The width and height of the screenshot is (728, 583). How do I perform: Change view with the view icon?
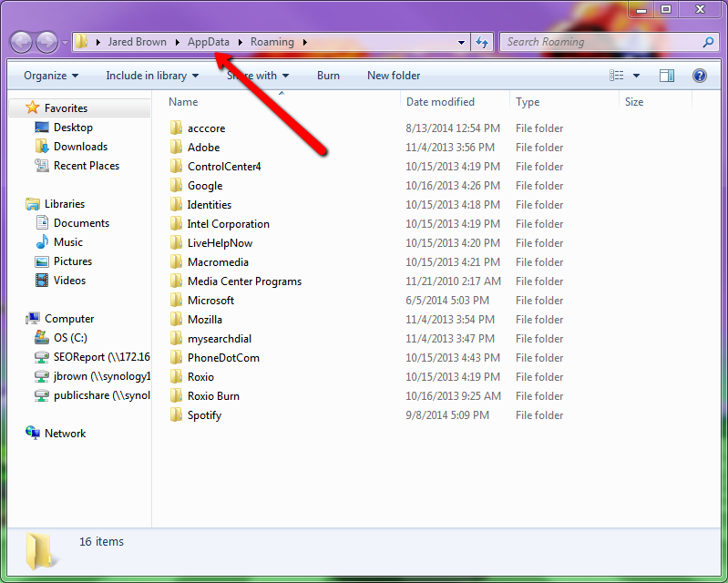click(617, 76)
